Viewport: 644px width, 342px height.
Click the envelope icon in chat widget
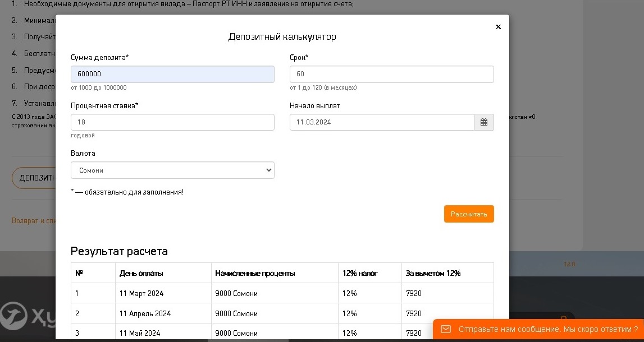(445, 329)
